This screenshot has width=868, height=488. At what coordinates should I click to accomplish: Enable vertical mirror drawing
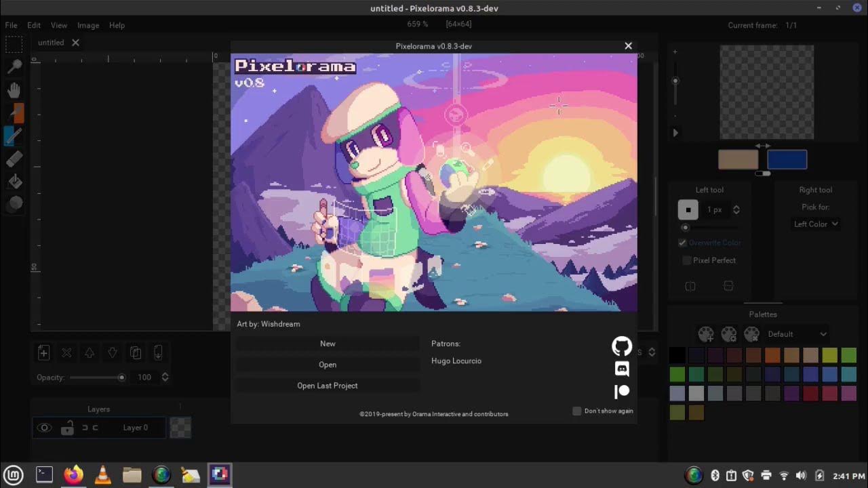(728, 286)
